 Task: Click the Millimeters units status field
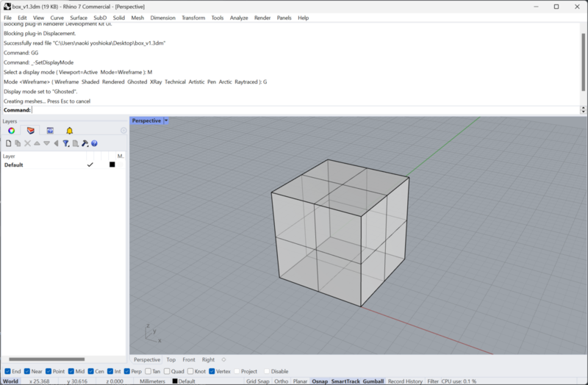click(152, 381)
